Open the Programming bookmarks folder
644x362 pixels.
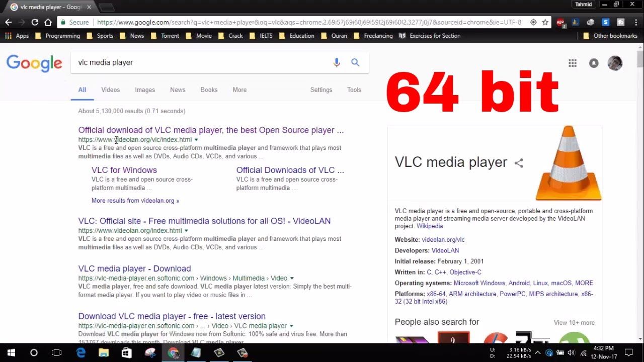(57, 36)
